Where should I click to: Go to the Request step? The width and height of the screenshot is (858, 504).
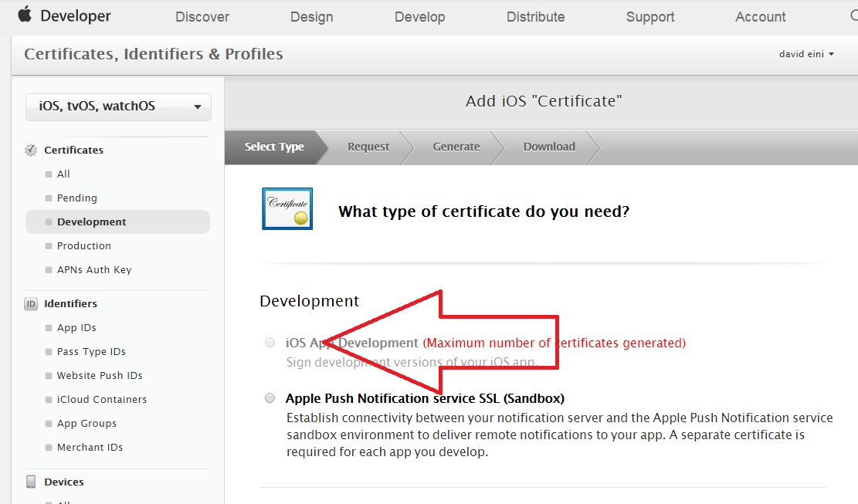click(368, 147)
